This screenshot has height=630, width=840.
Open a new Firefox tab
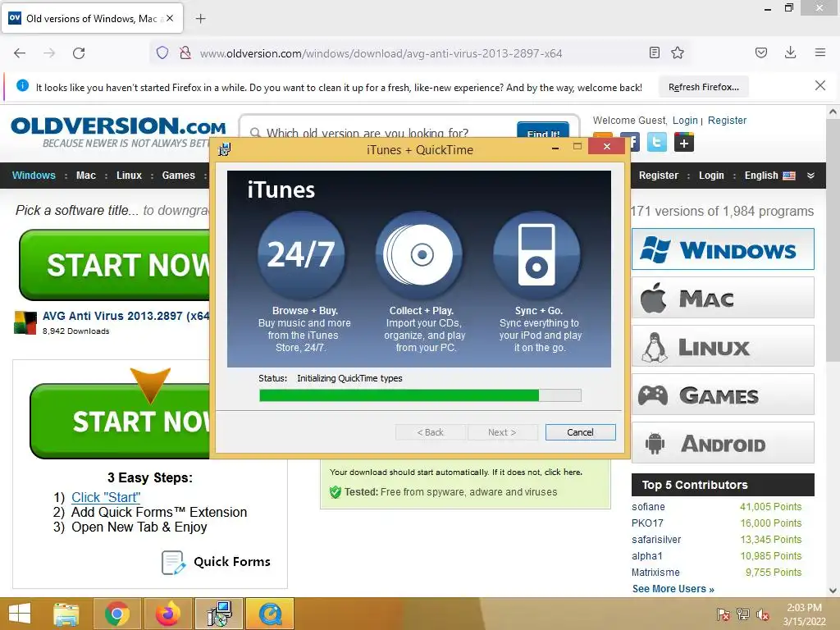(x=200, y=19)
